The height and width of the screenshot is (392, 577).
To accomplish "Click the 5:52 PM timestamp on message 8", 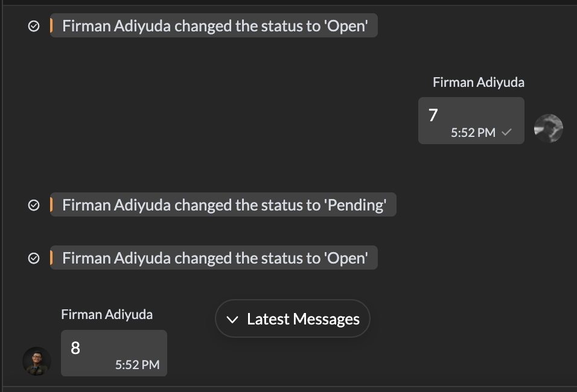I will point(137,365).
